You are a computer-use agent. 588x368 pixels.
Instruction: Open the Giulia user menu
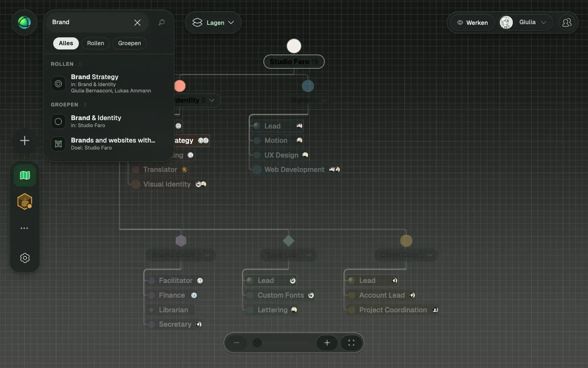(525, 22)
